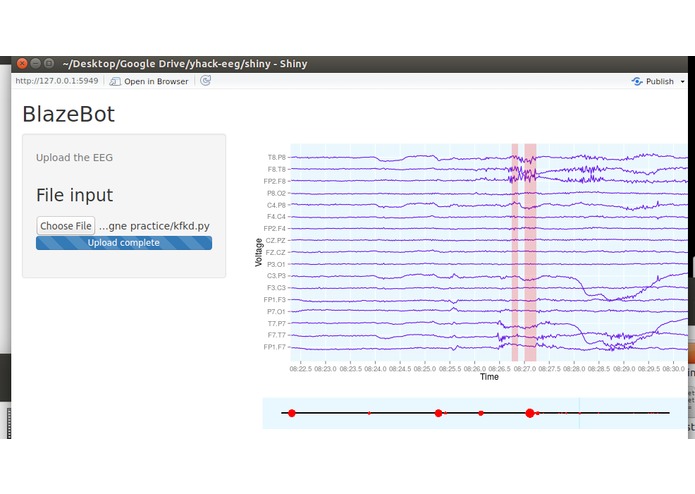This screenshot has width=695, height=494.
Task: Click the wide red highlighted band in EEG plot
Action: click(x=530, y=252)
